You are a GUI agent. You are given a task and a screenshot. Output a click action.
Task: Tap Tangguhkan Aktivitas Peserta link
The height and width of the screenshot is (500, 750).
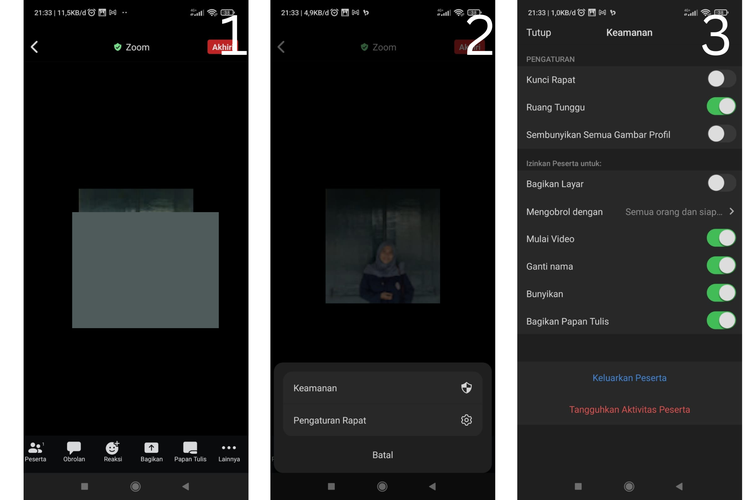coord(629,409)
